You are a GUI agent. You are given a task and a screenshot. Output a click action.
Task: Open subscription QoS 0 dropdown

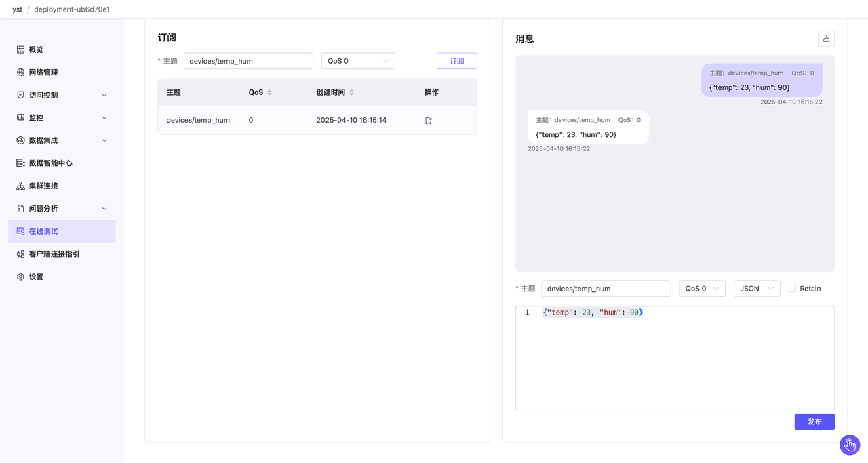(x=358, y=61)
